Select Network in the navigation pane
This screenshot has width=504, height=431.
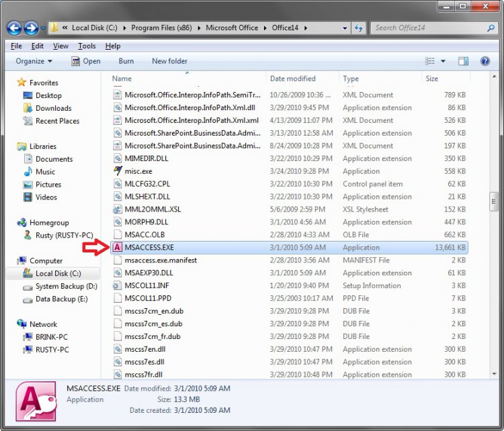pos(43,324)
